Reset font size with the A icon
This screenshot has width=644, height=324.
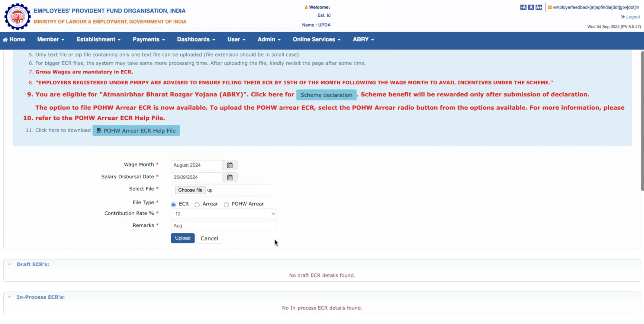click(531, 7)
